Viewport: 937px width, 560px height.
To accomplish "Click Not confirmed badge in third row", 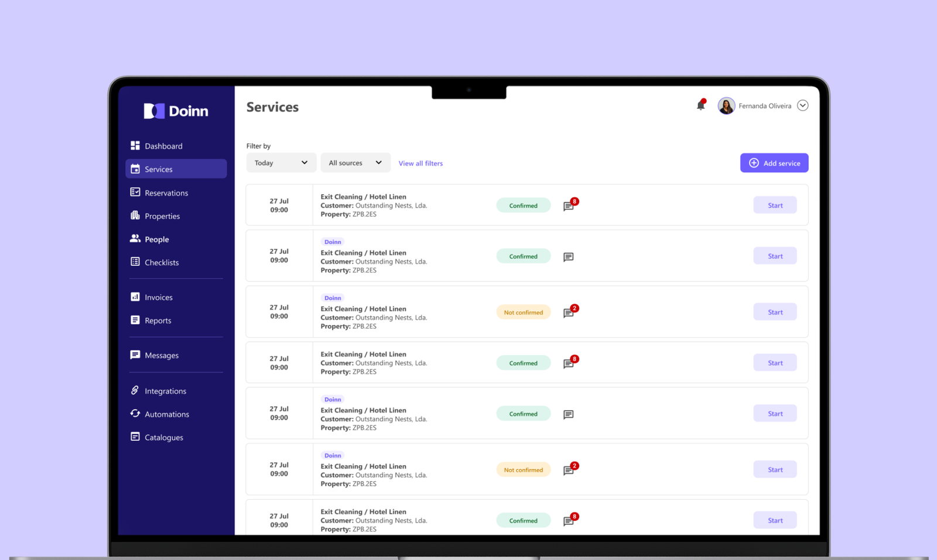I will point(524,312).
